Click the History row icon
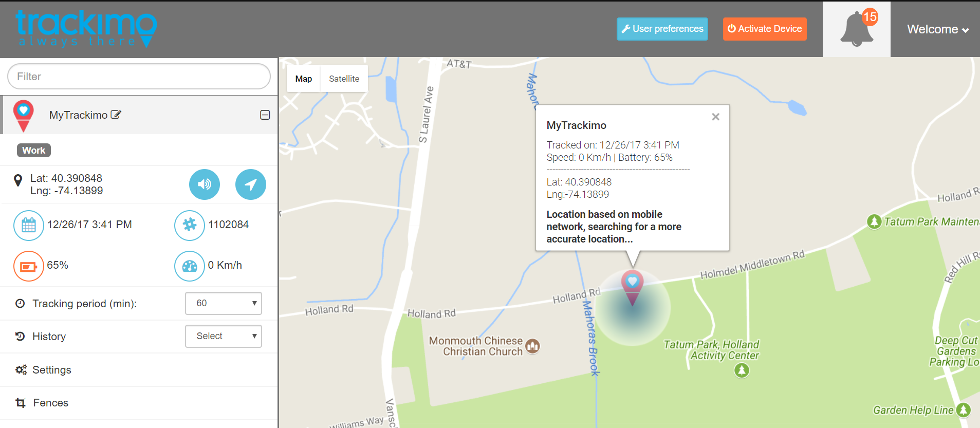 pyautogui.click(x=20, y=337)
